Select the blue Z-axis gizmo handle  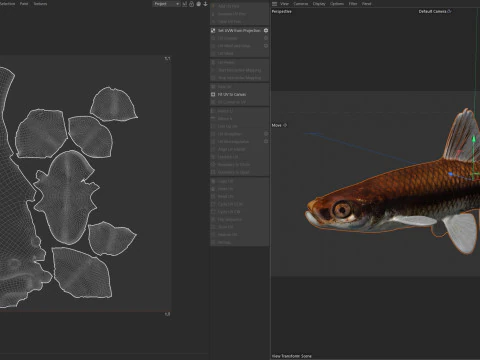pos(450,174)
